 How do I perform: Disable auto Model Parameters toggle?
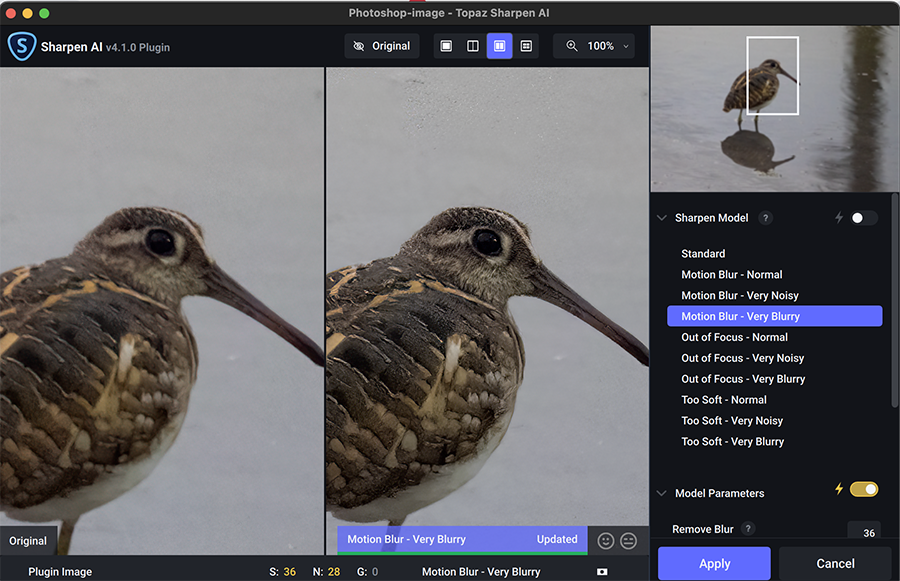point(863,489)
